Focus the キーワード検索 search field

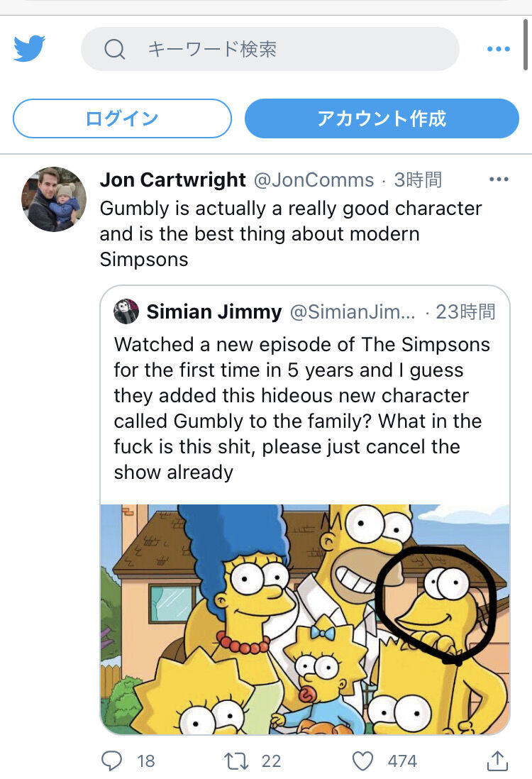click(x=284, y=49)
